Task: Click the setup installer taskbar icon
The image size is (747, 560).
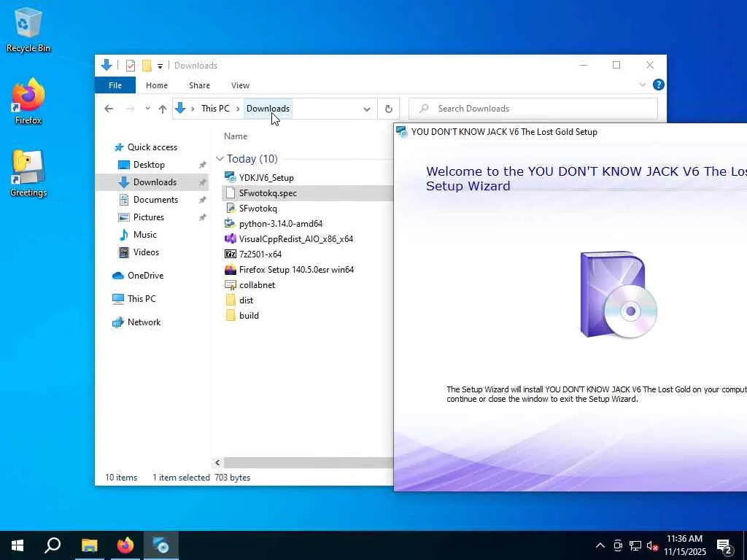Action: point(161,545)
